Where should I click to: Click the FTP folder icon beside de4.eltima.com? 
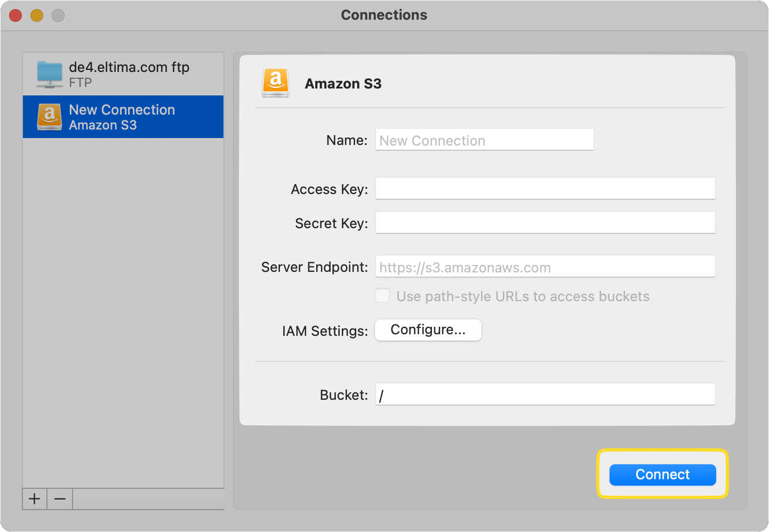(49, 75)
